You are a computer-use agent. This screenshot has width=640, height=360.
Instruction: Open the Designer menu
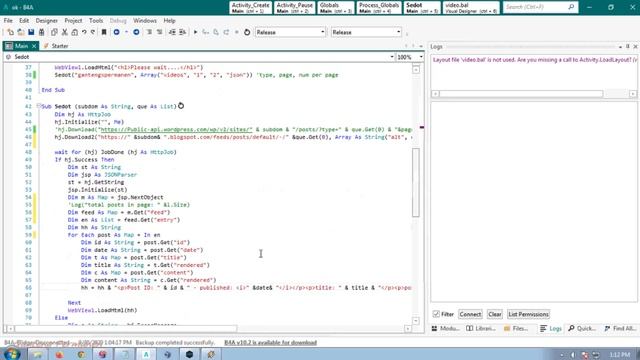point(47,20)
